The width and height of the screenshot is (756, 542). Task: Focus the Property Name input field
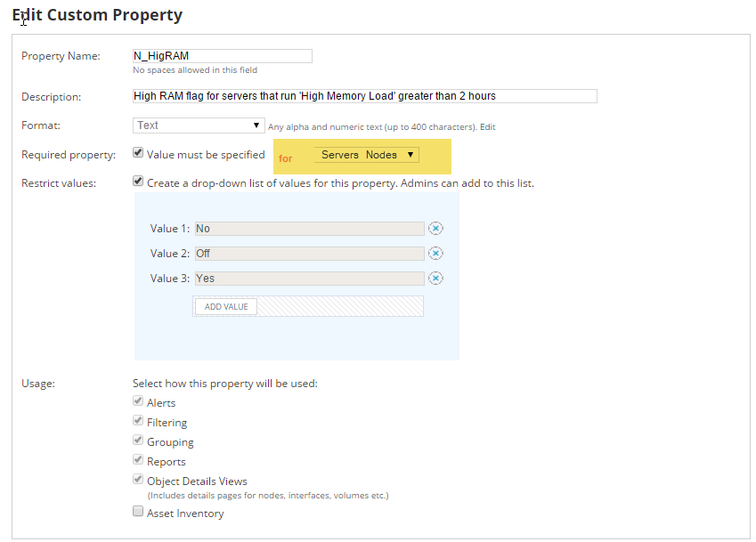[223, 56]
